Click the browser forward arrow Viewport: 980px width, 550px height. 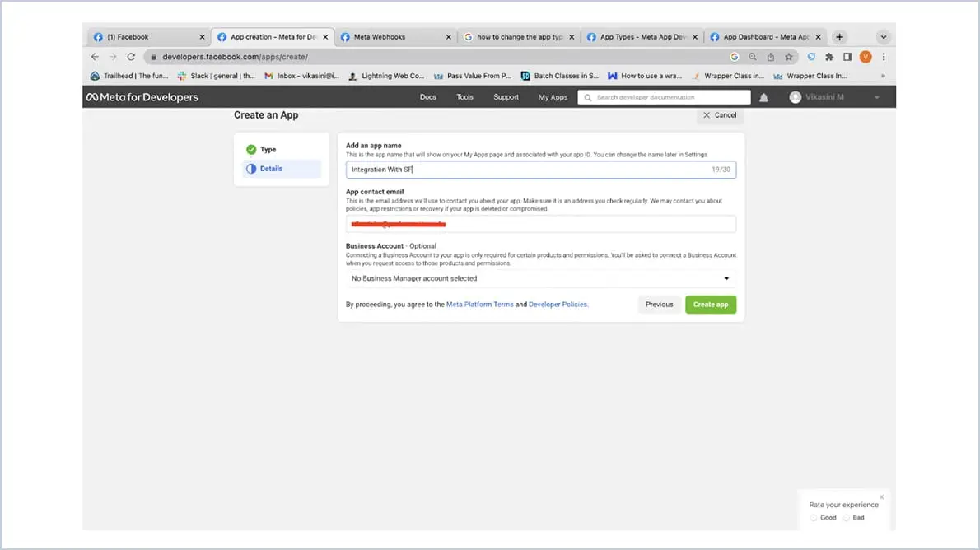point(113,57)
